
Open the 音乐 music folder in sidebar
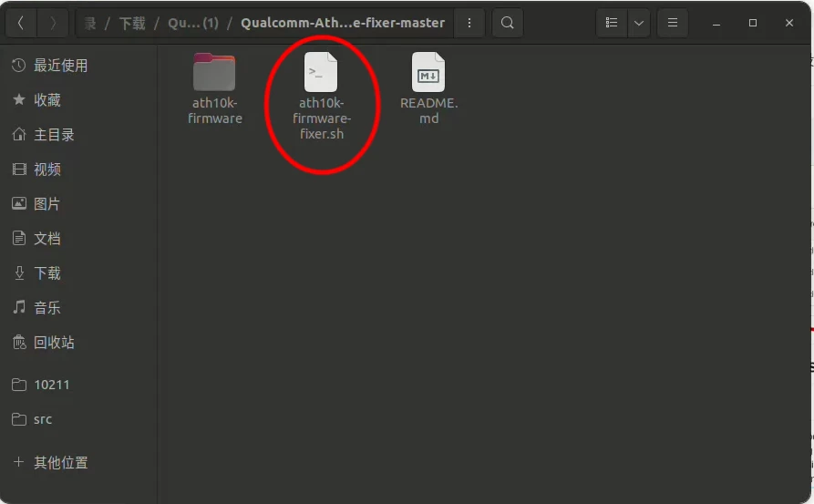point(46,308)
